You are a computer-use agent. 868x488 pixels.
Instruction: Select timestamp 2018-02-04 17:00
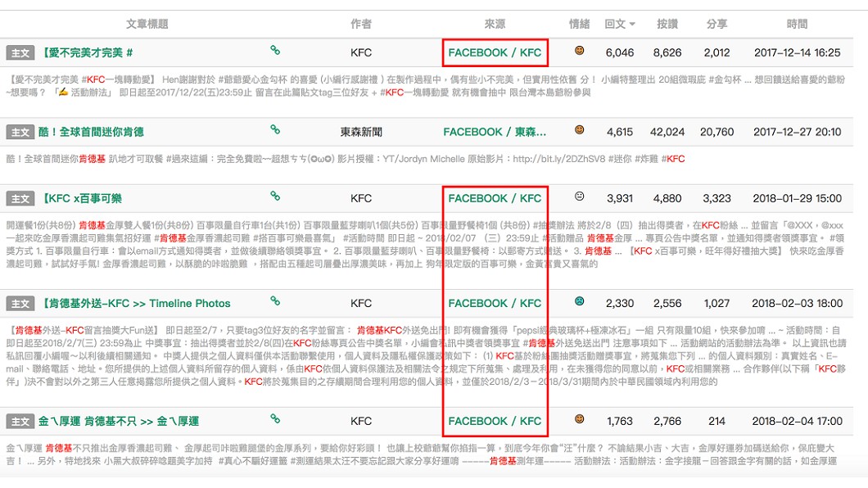point(797,422)
